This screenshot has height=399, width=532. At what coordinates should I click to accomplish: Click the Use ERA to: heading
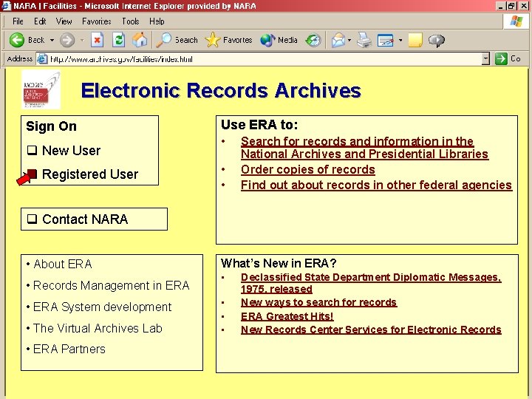pos(259,125)
